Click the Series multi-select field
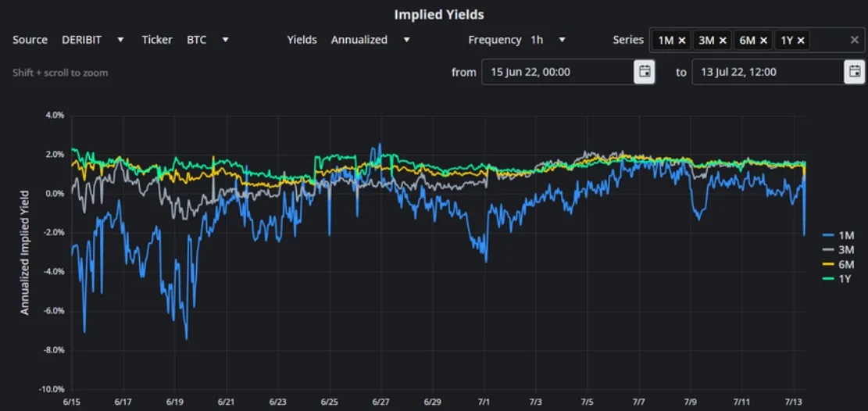 click(757, 40)
